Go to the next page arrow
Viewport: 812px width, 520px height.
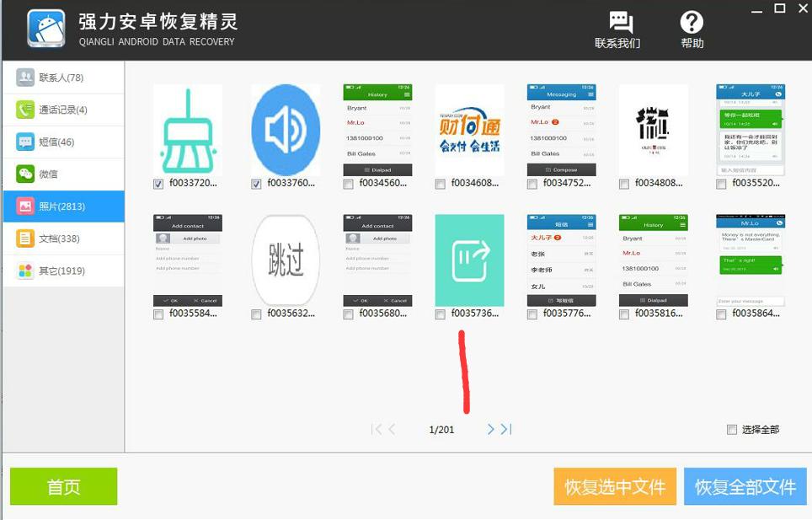click(491, 429)
